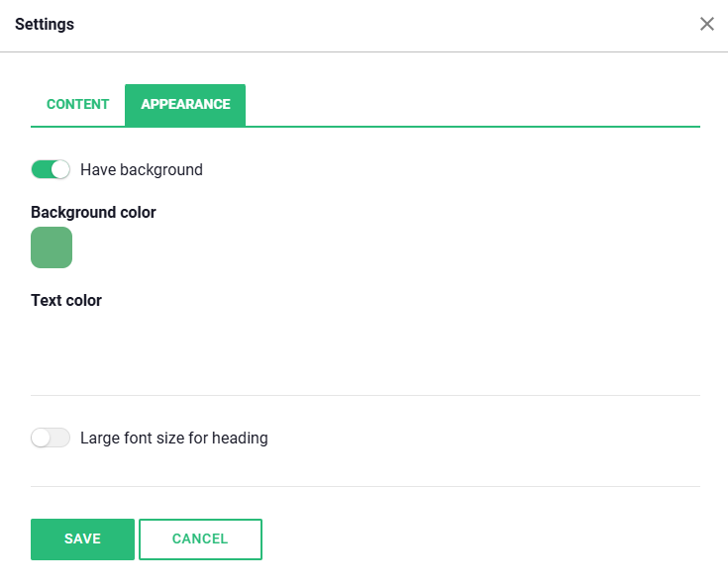Click the empty space right of Cancel button
728x587 pixels.
tap(475, 539)
